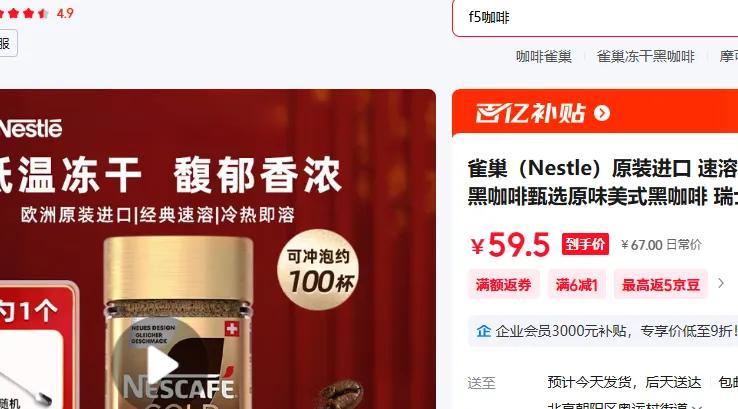
Task: Click the 客服 button under the rating
Action: (8, 43)
